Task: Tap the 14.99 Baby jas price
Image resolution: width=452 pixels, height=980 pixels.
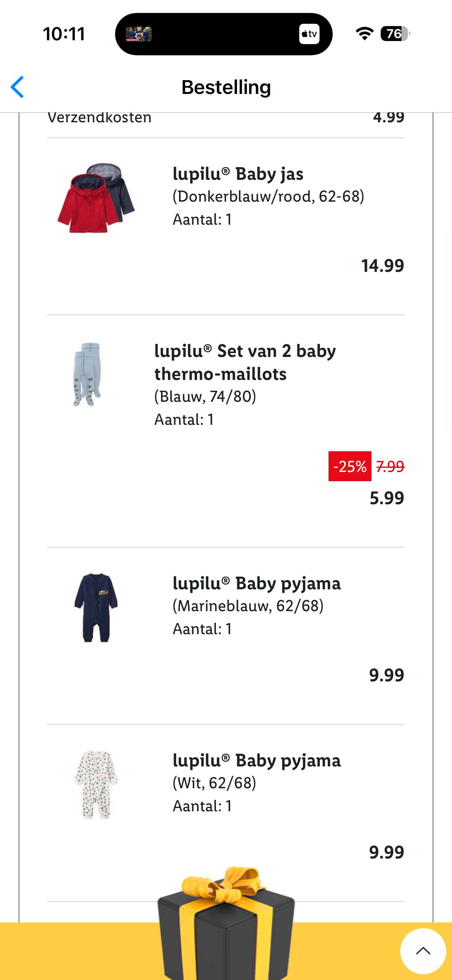Action: 383,266
